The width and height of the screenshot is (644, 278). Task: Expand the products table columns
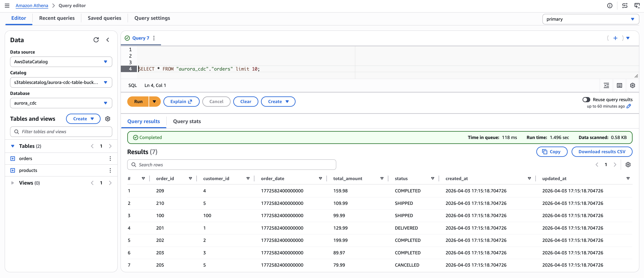pos(13,170)
